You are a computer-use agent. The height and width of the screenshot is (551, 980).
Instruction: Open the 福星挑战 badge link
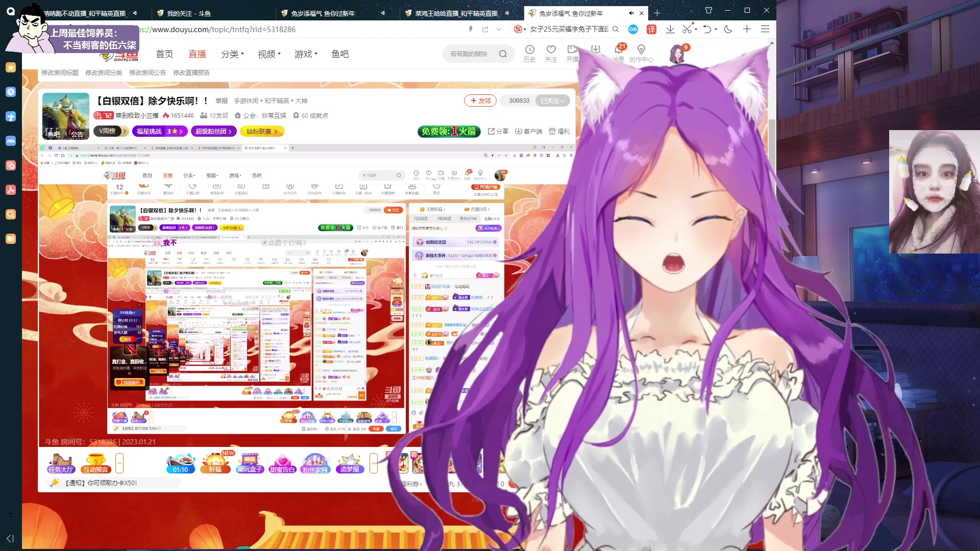[160, 131]
